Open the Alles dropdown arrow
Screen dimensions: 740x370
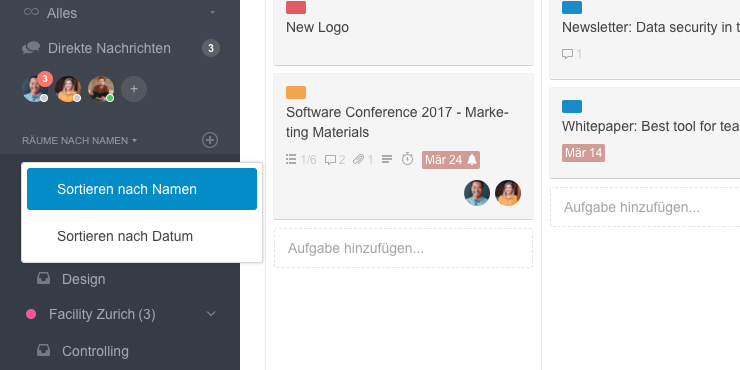(212, 12)
